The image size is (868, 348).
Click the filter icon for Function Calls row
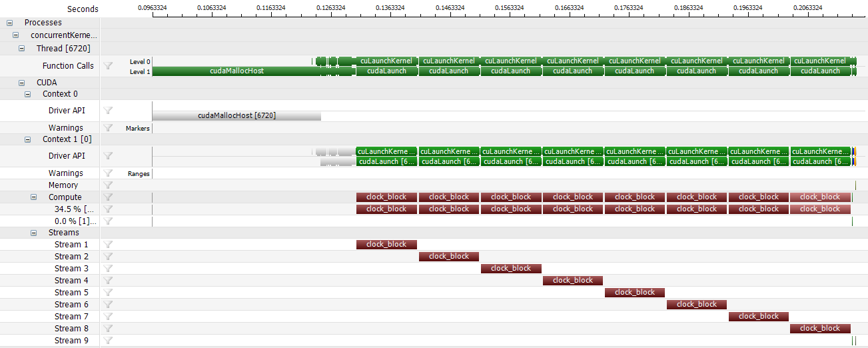[x=108, y=66]
